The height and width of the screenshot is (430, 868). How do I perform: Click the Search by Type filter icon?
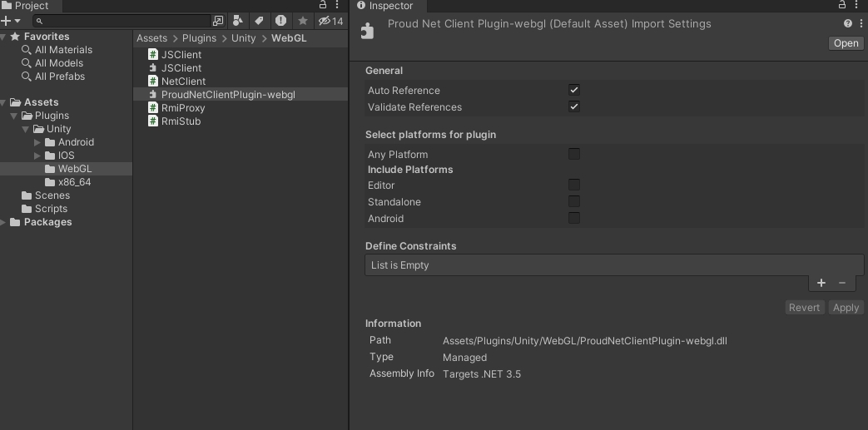coord(238,21)
